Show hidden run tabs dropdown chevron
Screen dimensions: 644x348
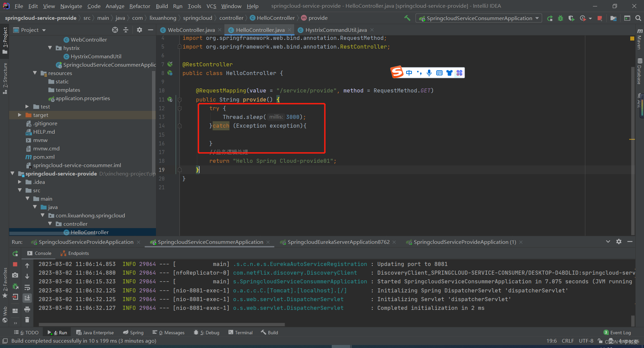tap(608, 241)
